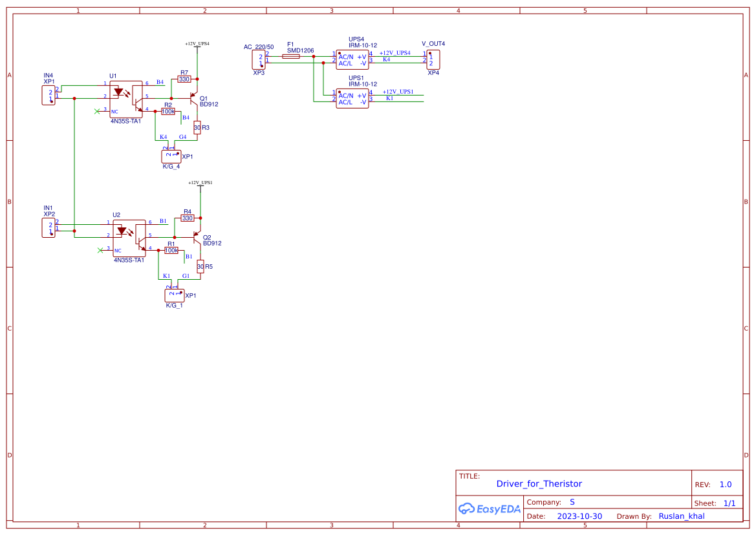Select optocoupler U1 4N35S-TA1 symbol
The height and width of the screenshot is (535, 756).
[x=127, y=98]
